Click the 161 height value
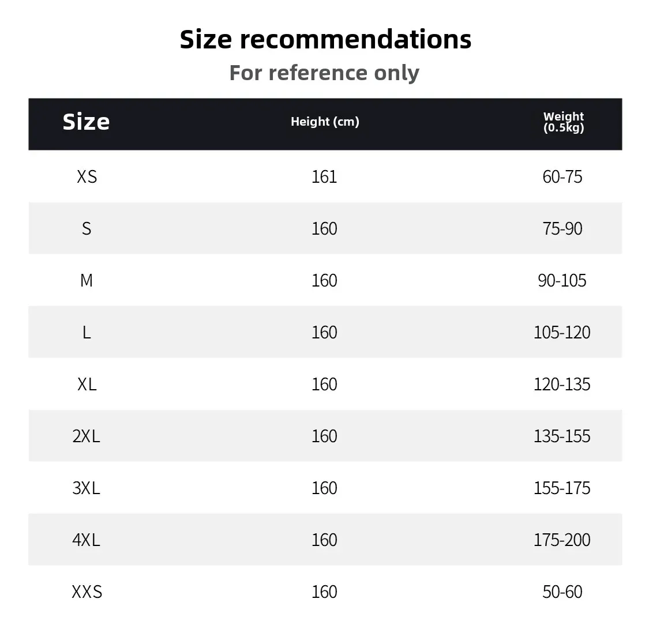This screenshot has width=649, height=644. 324,176
